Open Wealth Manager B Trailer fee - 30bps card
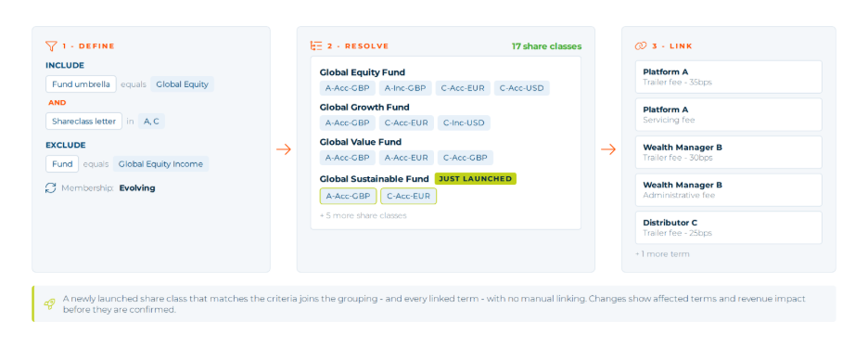 (728, 152)
